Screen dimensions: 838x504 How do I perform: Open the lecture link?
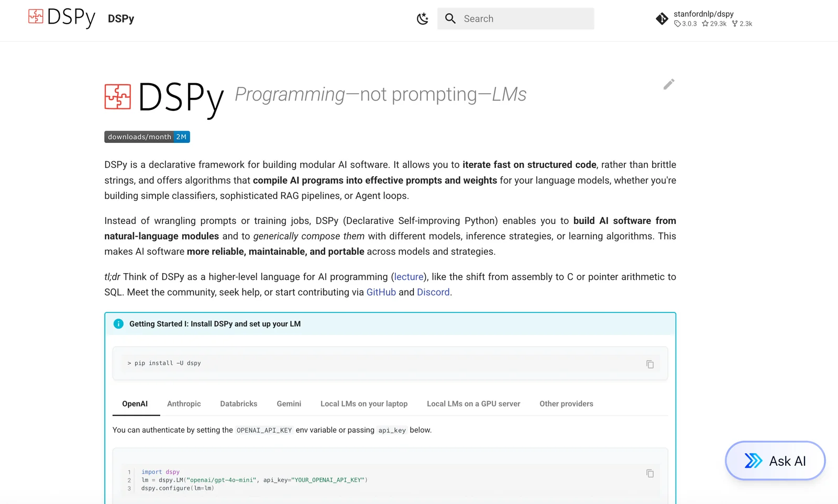[x=409, y=277]
